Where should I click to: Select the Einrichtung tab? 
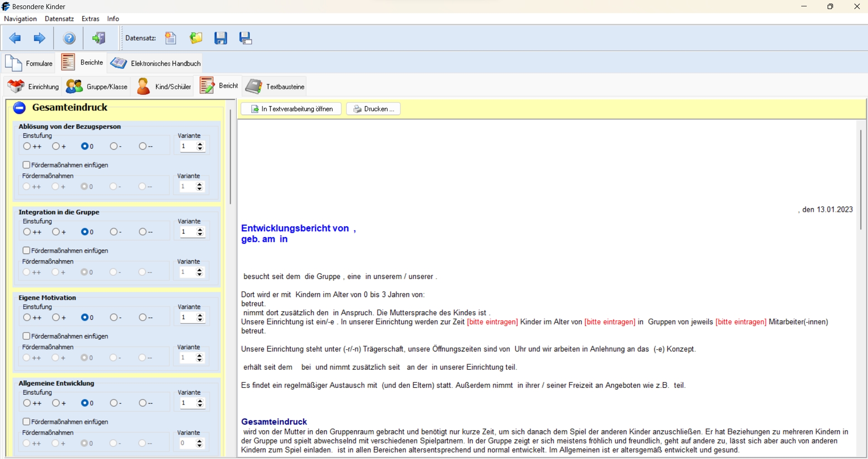[33, 86]
